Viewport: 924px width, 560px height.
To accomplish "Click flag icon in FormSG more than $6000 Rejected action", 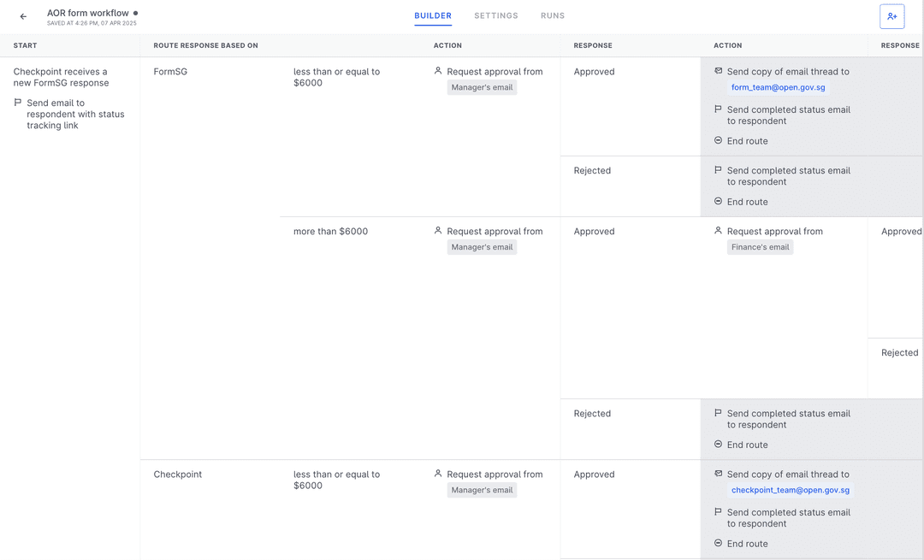I will click(x=718, y=413).
